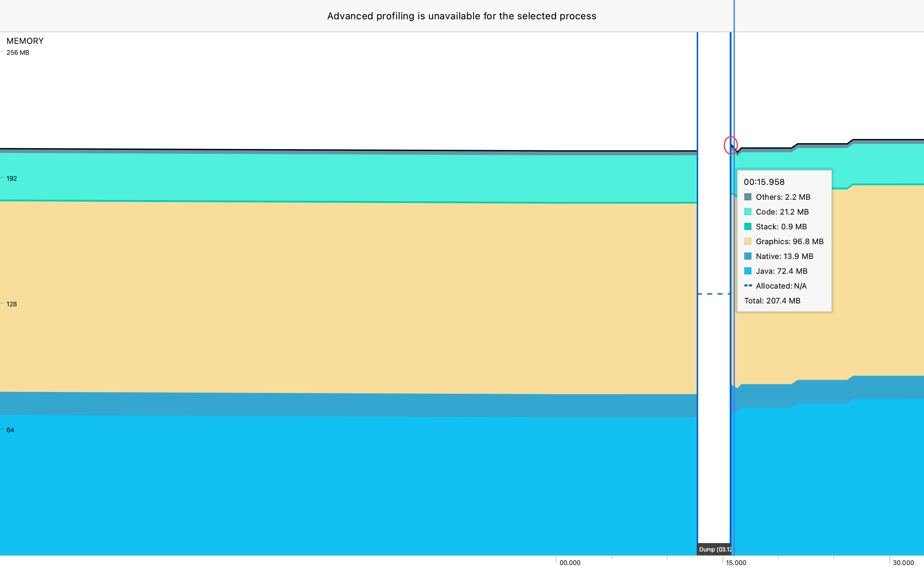Click the tooltip timestamp 00:15.958
The width and height of the screenshot is (924, 574).
coord(764,182)
